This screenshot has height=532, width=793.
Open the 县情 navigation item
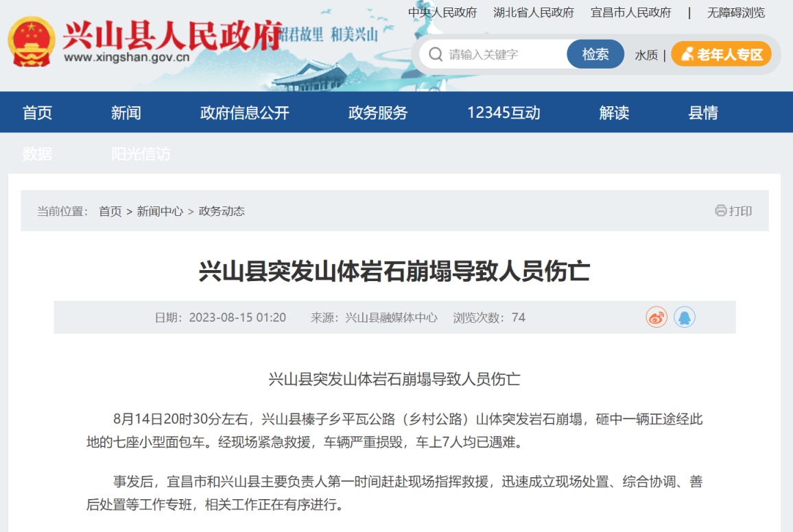pyautogui.click(x=703, y=113)
